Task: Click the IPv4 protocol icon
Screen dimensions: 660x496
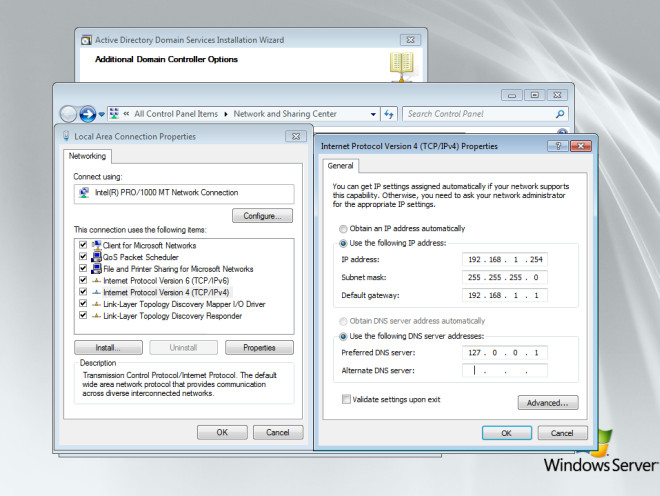Action: pyautogui.click(x=96, y=292)
